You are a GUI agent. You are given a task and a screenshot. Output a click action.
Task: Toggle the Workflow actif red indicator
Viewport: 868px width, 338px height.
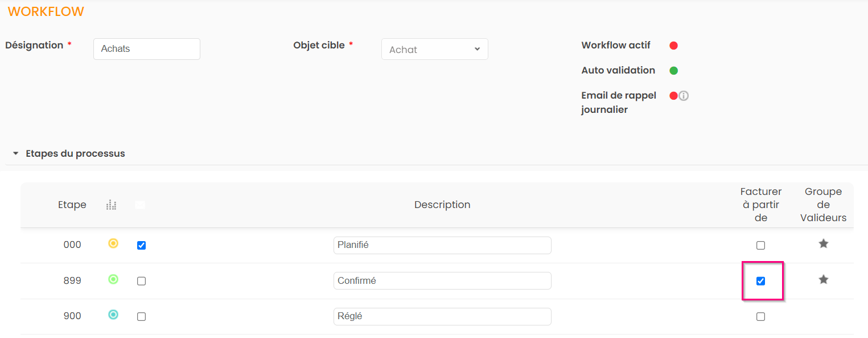click(x=673, y=46)
